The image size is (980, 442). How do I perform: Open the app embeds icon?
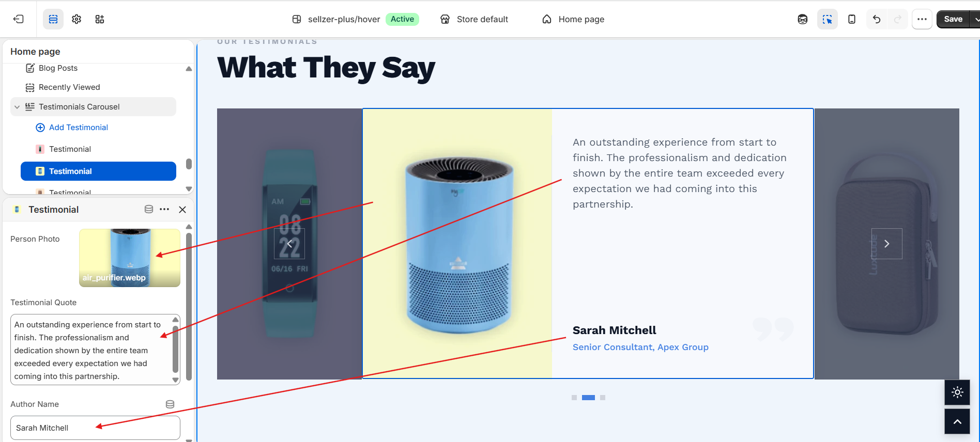(100, 19)
